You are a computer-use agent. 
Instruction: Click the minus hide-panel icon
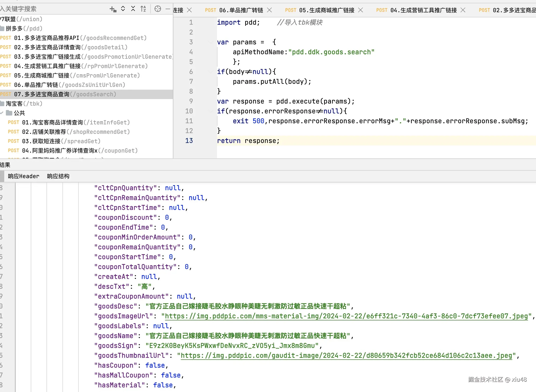(168, 9)
